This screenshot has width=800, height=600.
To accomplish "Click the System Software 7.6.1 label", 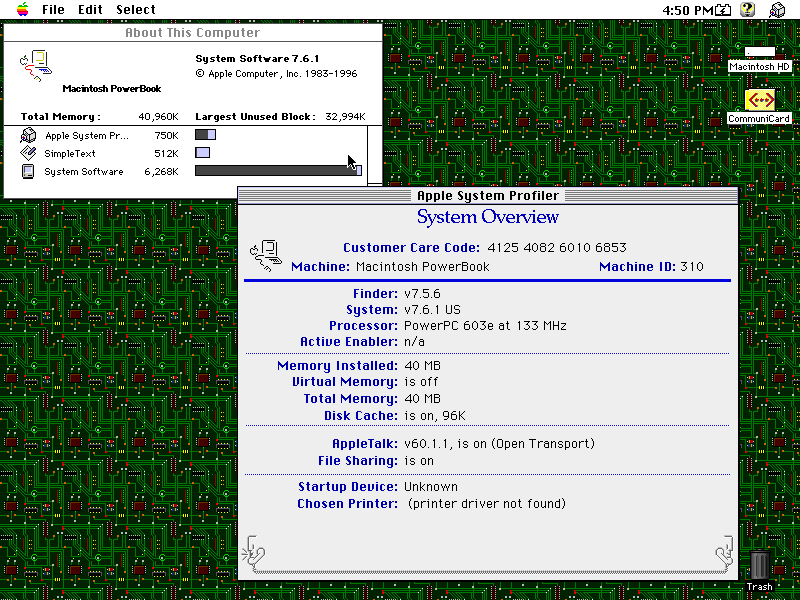I will 257,59.
